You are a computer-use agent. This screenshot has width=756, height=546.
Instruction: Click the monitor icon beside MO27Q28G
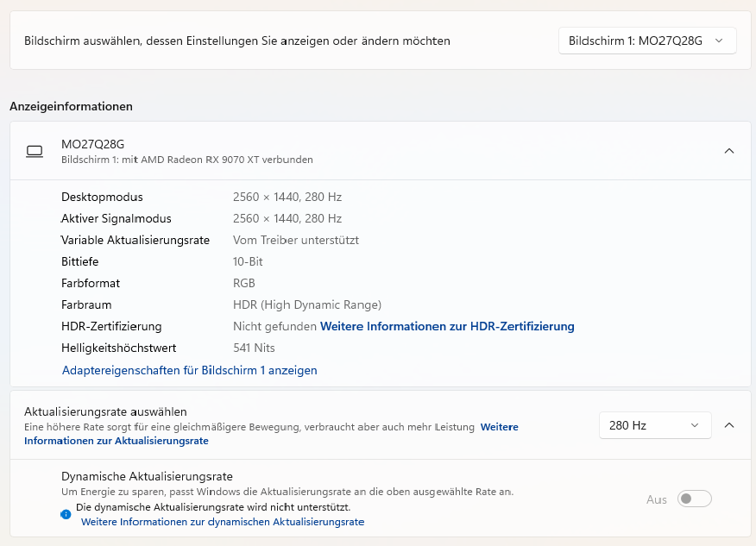pos(35,151)
